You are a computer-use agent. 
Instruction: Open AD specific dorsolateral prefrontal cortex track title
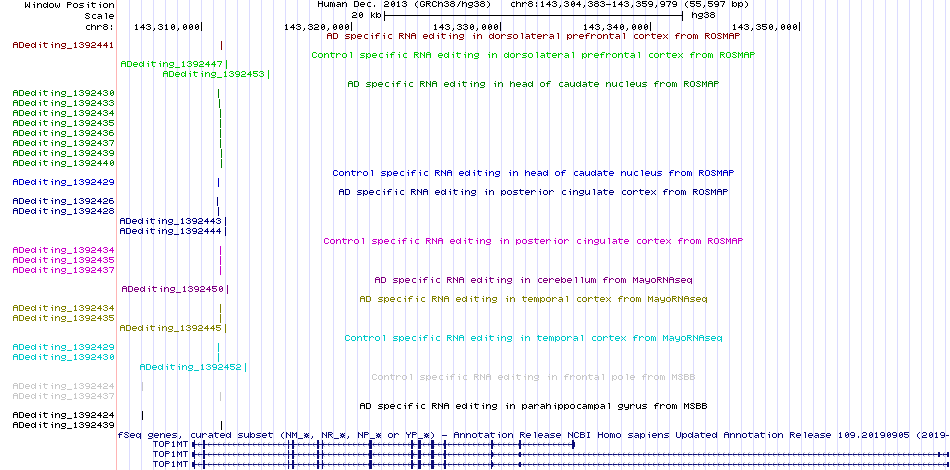click(533, 36)
